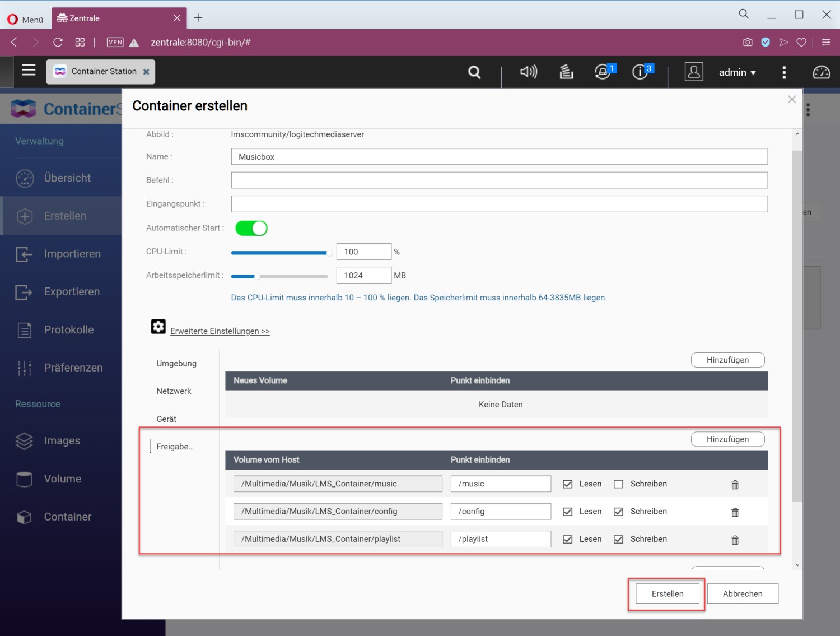This screenshot has height=636, width=840.
Task: Click the Abbrechen button
Action: (743, 594)
